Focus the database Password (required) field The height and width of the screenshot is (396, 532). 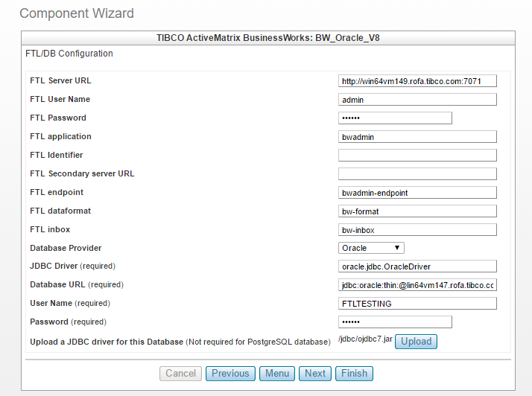[395, 322]
